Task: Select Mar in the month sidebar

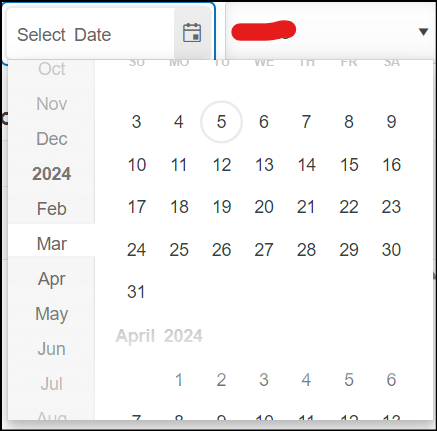Action: [52, 244]
